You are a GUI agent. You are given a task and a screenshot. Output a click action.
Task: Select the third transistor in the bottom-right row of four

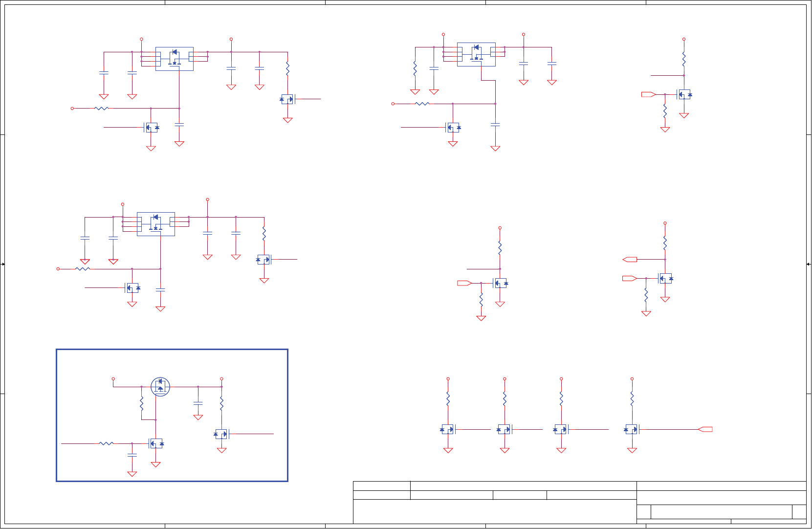point(561,429)
